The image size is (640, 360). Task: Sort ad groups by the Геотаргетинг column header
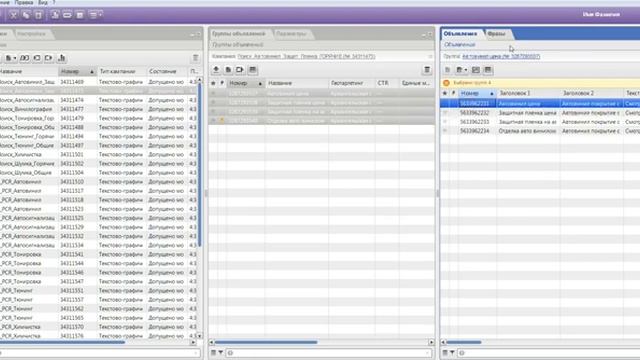point(351,83)
